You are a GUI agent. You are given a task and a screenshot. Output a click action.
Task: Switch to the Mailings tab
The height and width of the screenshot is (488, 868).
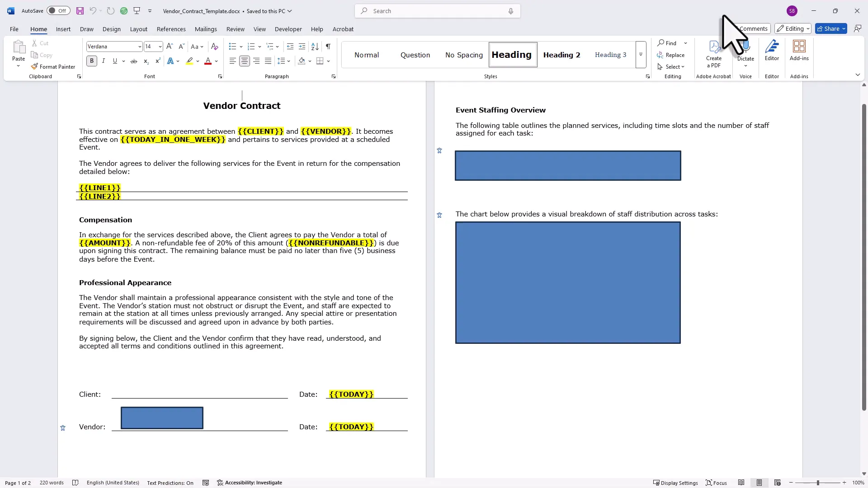pyautogui.click(x=206, y=29)
